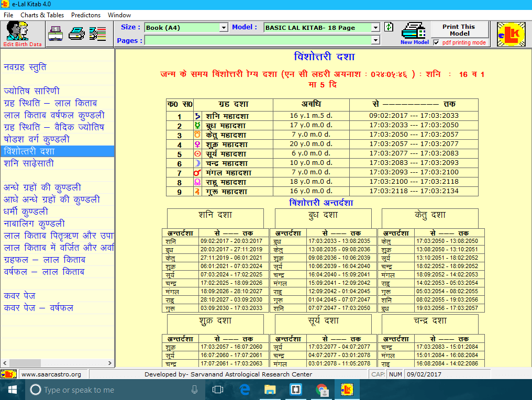Click Cortana search box
The image size is (532, 400).
coord(115,390)
